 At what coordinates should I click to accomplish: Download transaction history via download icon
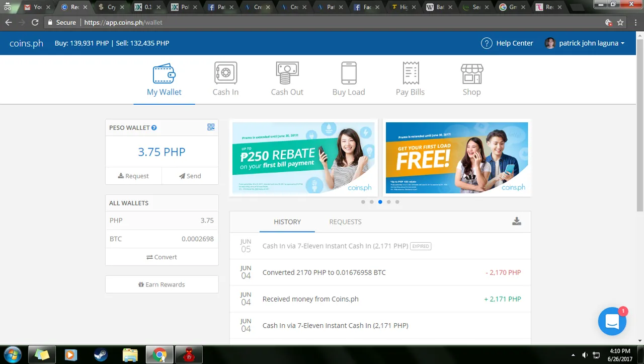(516, 222)
